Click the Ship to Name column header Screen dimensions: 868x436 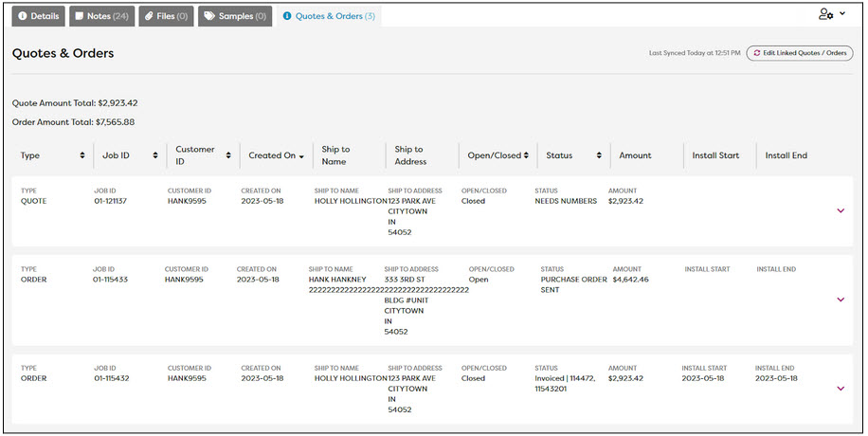(x=335, y=155)
